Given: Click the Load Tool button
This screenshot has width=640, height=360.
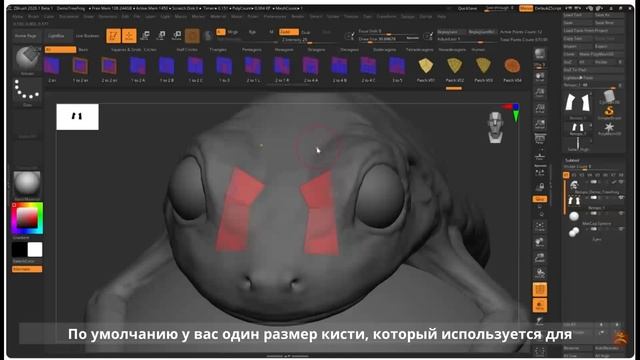Looking at the screenshot, I should [577, 15].
